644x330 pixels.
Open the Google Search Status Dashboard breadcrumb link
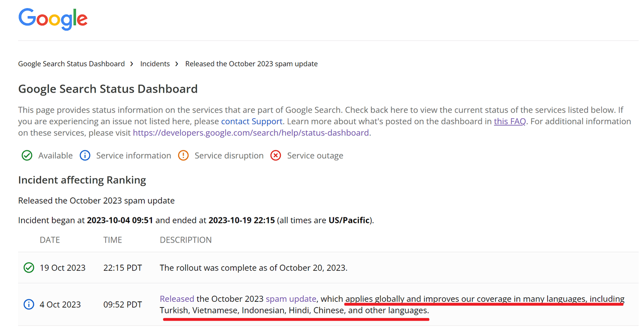pos(71,64)
